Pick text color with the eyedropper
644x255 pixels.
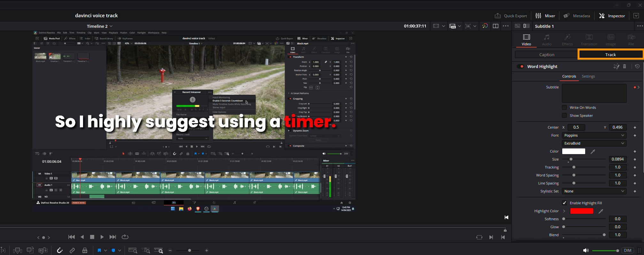tap(593, 151)
